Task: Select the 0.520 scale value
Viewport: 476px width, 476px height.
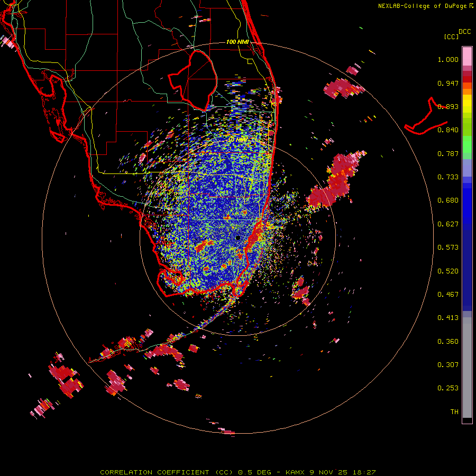Action: pyautogui.click(x=448, y=271)
